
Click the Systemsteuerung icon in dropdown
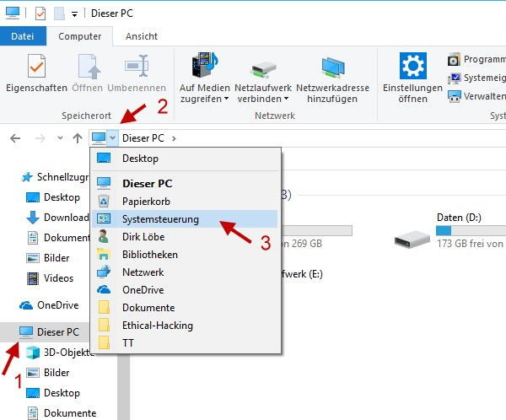(x=104, y=219)
